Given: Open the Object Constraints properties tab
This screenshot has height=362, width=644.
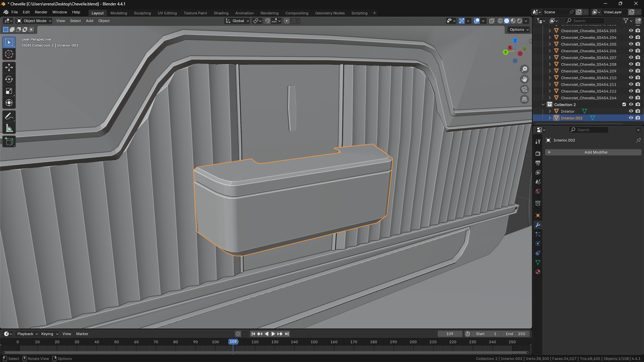Looking at the screenshot, I should (538, 253).
